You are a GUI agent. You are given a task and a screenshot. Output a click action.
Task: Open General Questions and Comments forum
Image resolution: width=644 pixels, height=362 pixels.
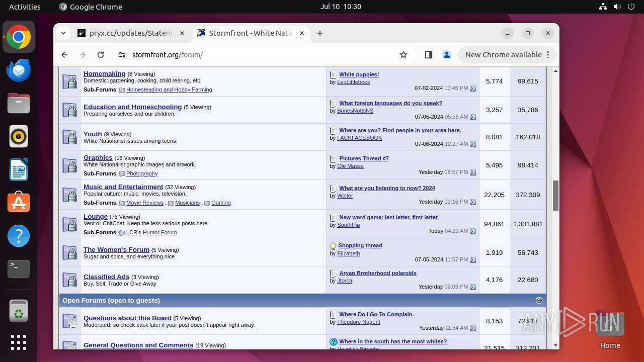(x=138, y=345)
